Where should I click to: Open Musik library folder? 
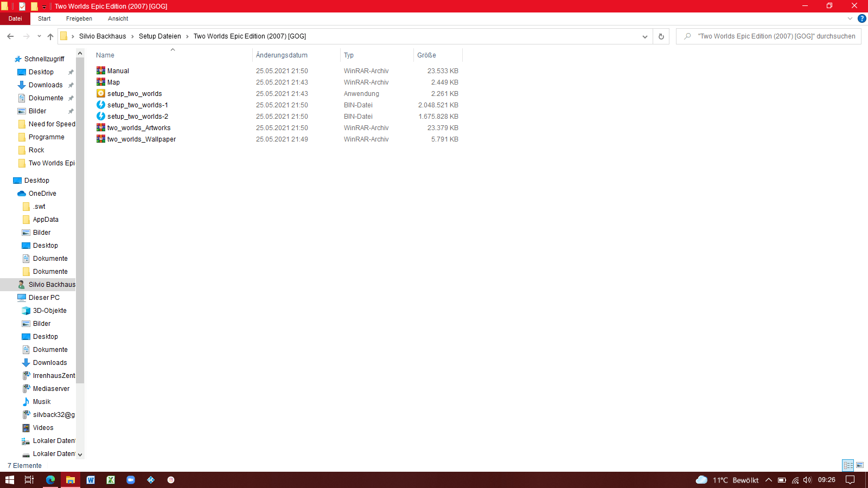pos(42,402)
